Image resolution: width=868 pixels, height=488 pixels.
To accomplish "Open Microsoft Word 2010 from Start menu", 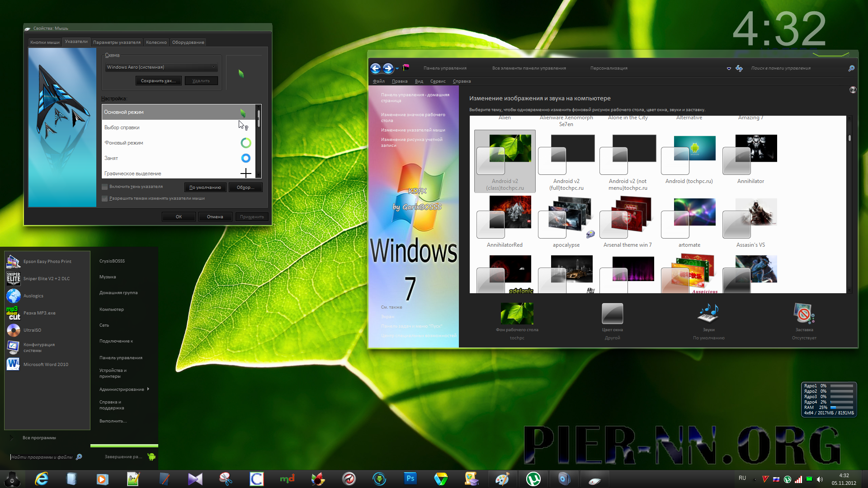I will click(x=47, y=364).
